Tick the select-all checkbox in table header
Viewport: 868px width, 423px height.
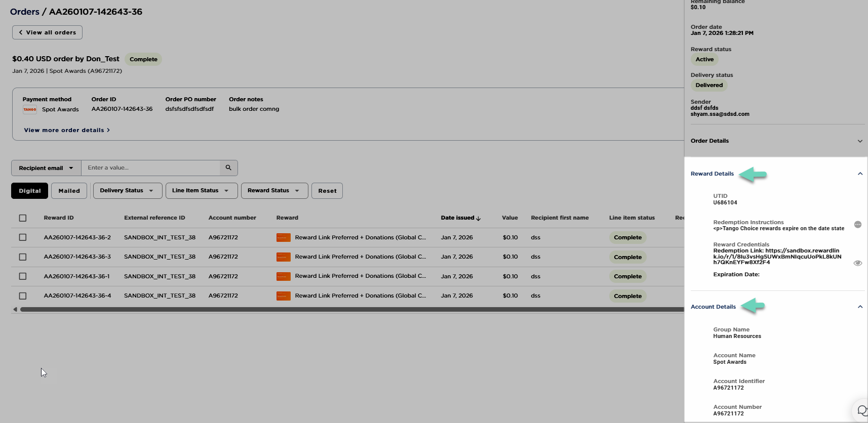[x=23, y=218]
